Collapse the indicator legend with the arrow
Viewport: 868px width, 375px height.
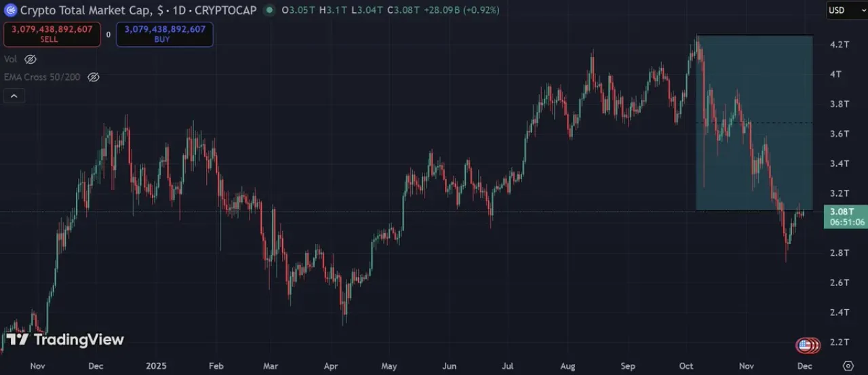pyautogui.click(x=14, y=96)
